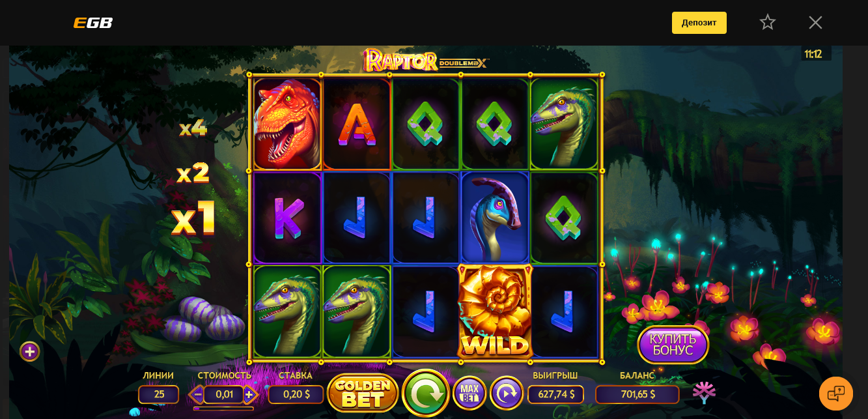Click the red T-Rex symbol
This screenshot has width=868, height=419.
pos(287,124)
